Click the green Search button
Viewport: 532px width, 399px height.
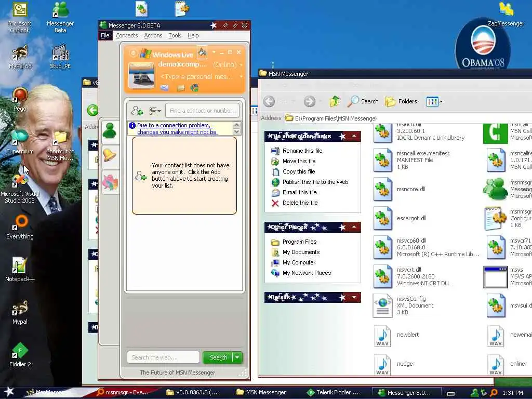(218, 357)
